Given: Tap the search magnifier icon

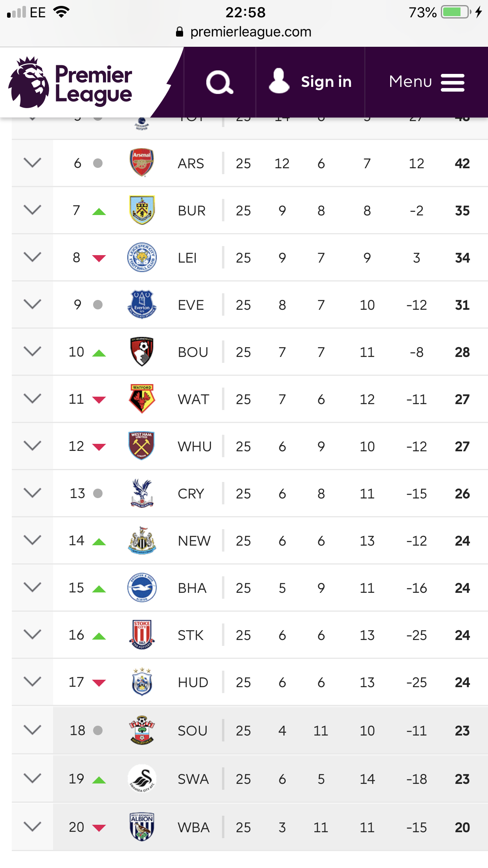Looking at the screenshot, I should tap(220, 82).
